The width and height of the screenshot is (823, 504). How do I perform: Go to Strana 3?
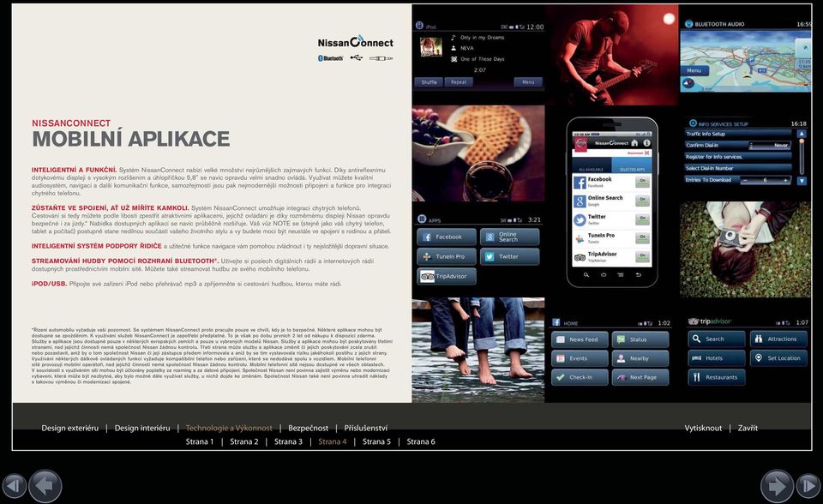coord(288,441)
